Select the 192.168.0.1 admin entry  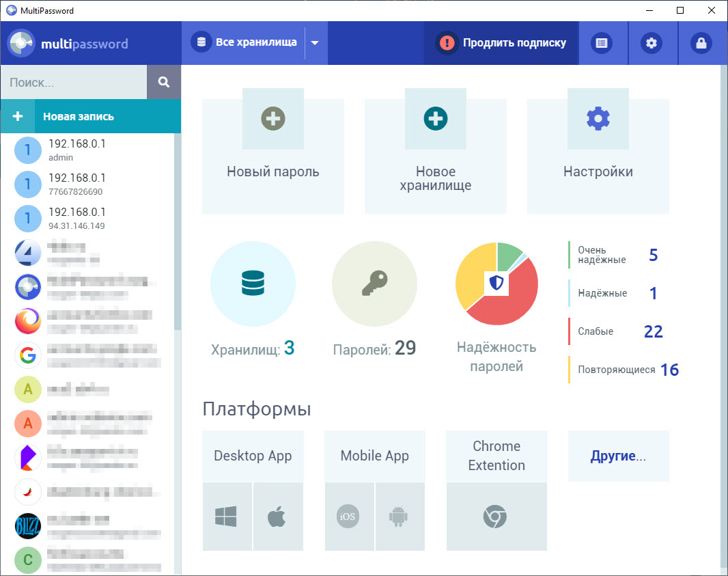[87, 150]
